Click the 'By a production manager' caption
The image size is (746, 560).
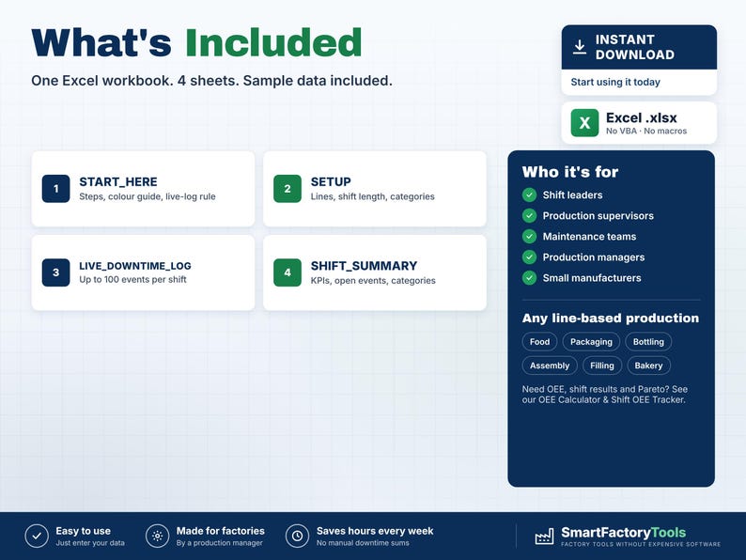219,543
